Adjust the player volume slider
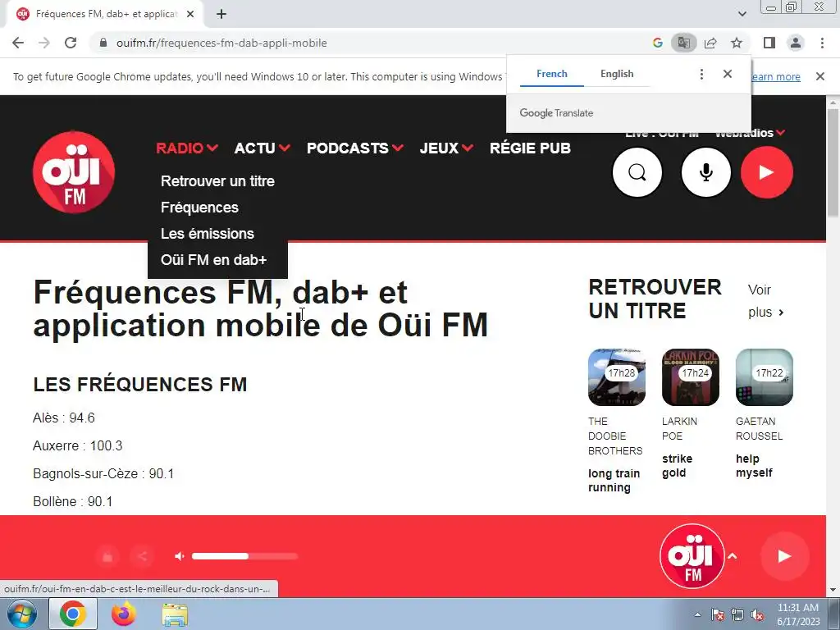The height and width of the screenshot is (630, 840). (x=244, y=556)
